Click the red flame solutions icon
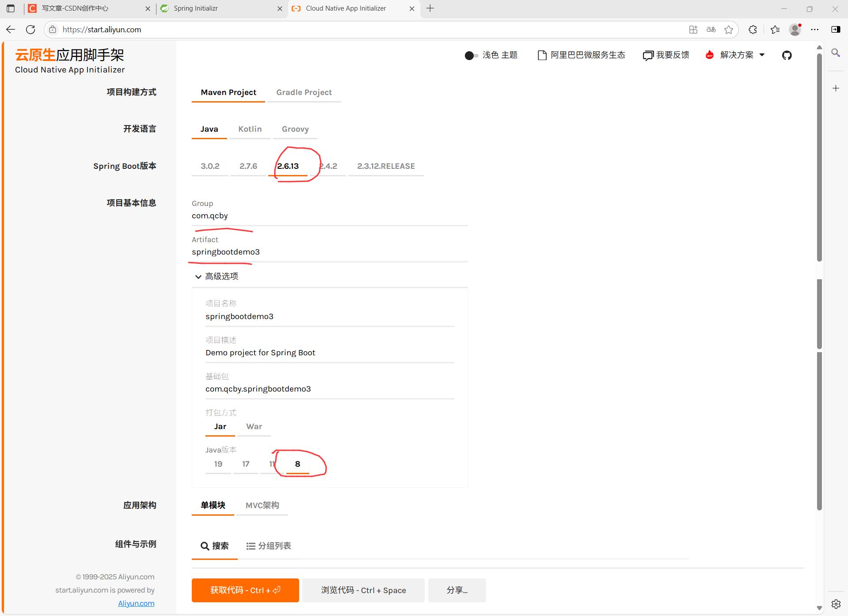This screenshot has width=848, height=616. [x=710, y=55]
